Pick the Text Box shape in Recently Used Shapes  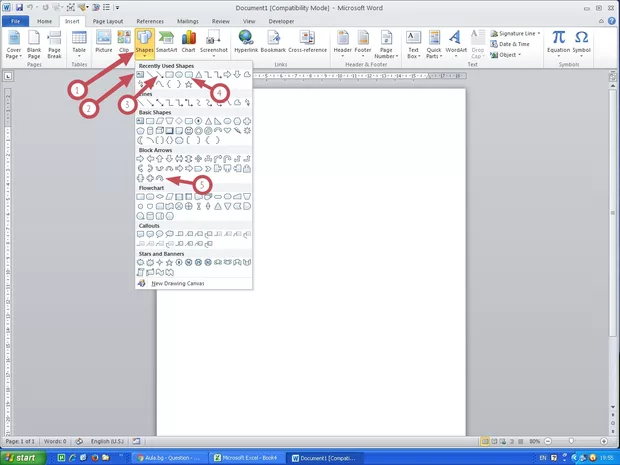coord(140,74)
